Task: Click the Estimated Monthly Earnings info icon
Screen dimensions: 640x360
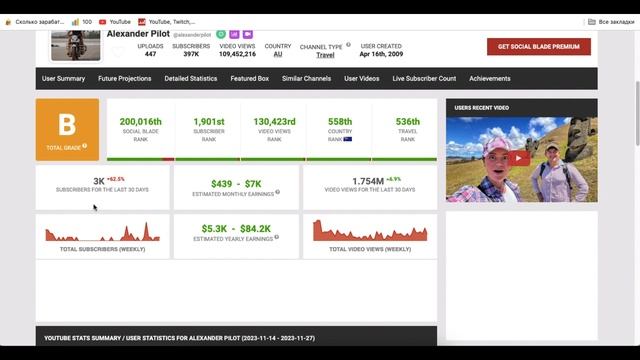Action: coord(278,192)
